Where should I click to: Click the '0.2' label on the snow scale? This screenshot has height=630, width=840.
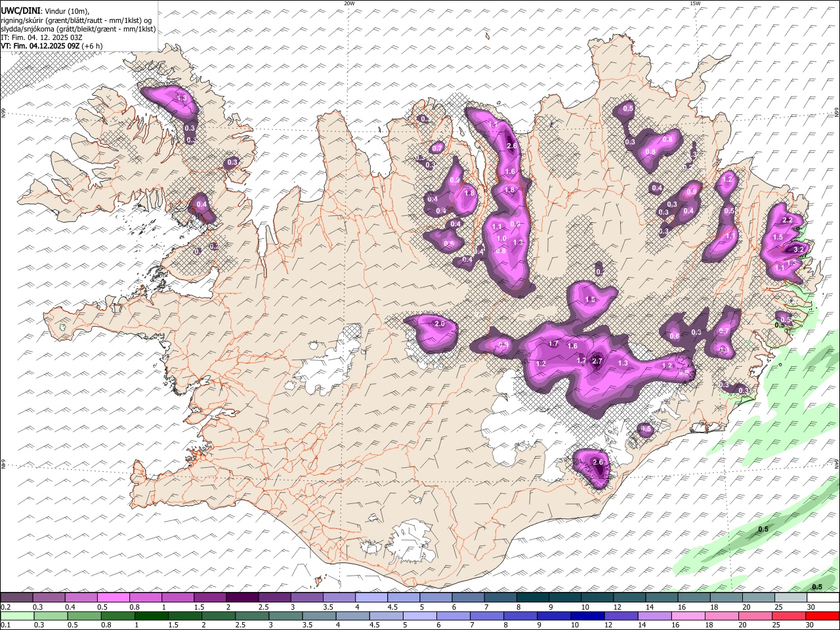click(5, 607)
